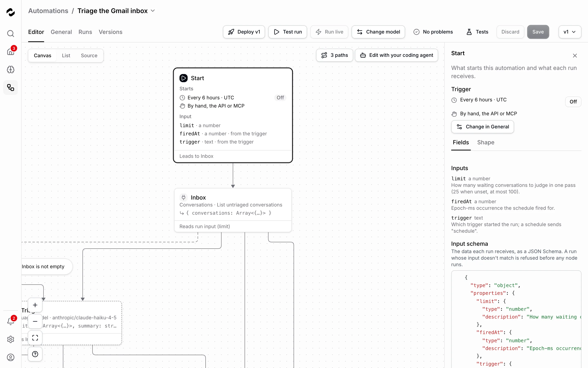Switch to Source view
The height and width of the screenshot is (368, 588).
pyautogui.click(x=89, y=55)
